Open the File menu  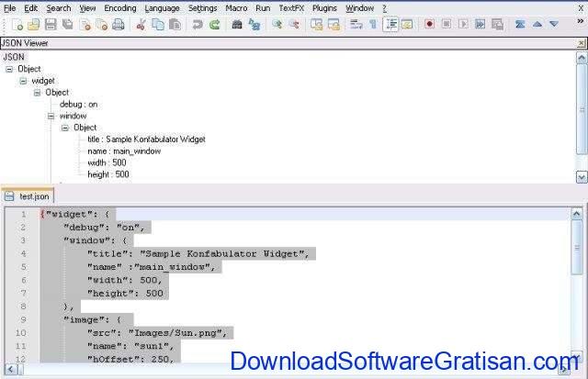point(10,8)
